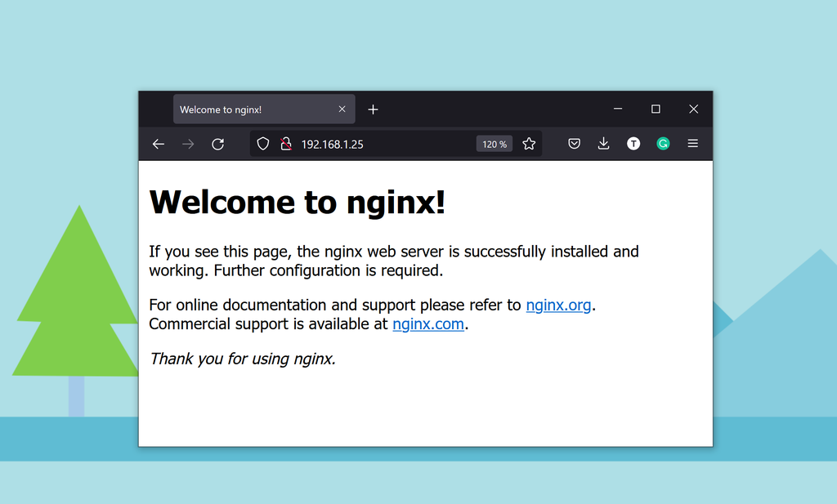Go back to the previous page
The image size is (837, 504).
(158, 144)
